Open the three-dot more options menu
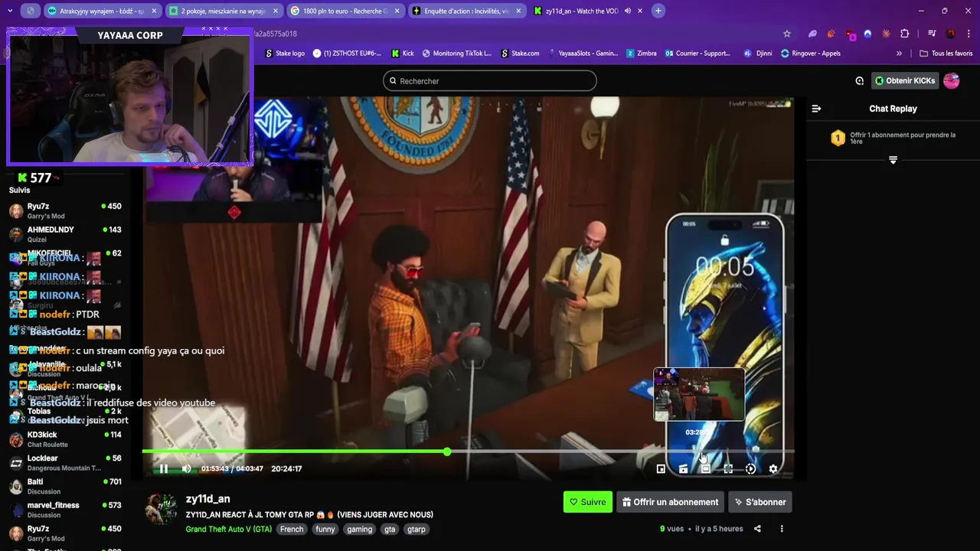This screenshot has height=551, width=980. coord(782,529)
